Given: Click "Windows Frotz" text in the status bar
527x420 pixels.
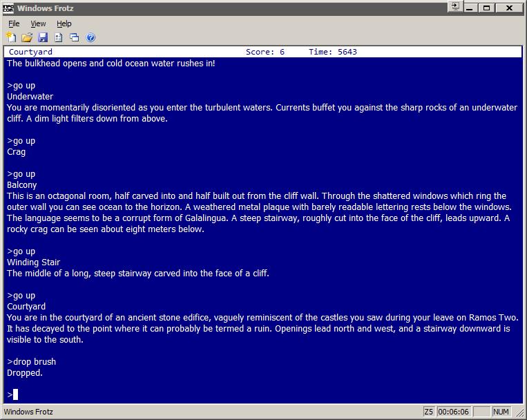Looking at the screenshot, I should point(28,412).
